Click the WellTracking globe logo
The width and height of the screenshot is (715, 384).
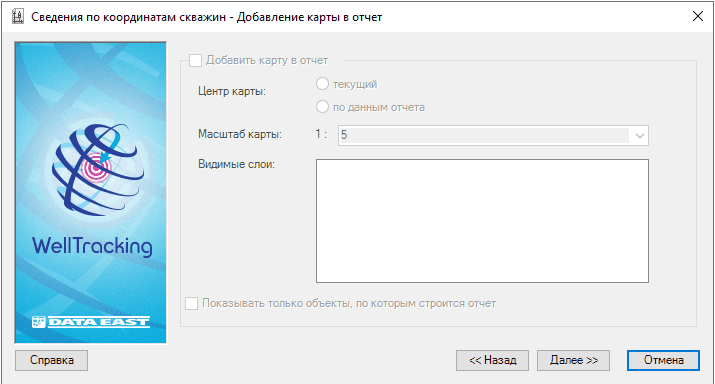pos(98,169)
